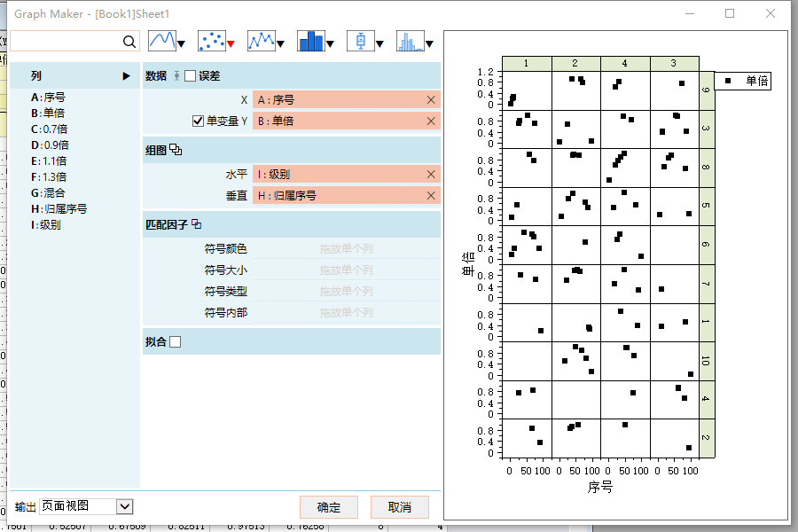Viewport: 798px width, 532px height.
Task: Select the histogram plot type icon
Action: (411, 42)
